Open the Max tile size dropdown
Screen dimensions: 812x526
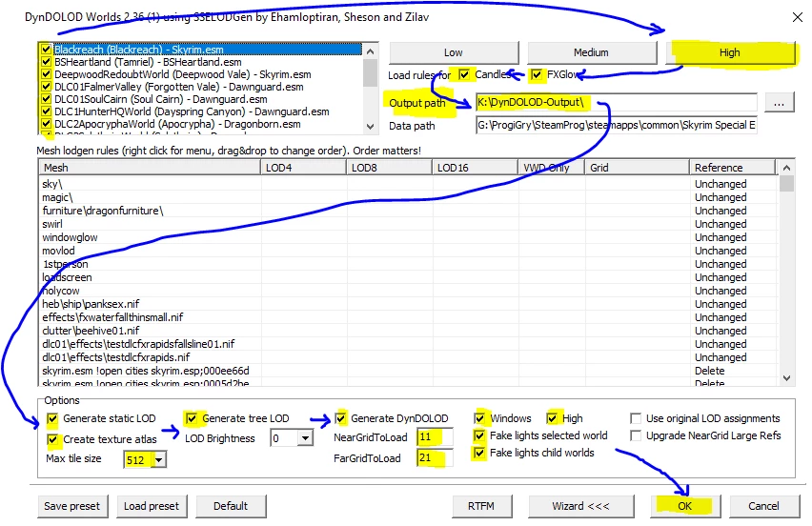(x=159, y=459)
